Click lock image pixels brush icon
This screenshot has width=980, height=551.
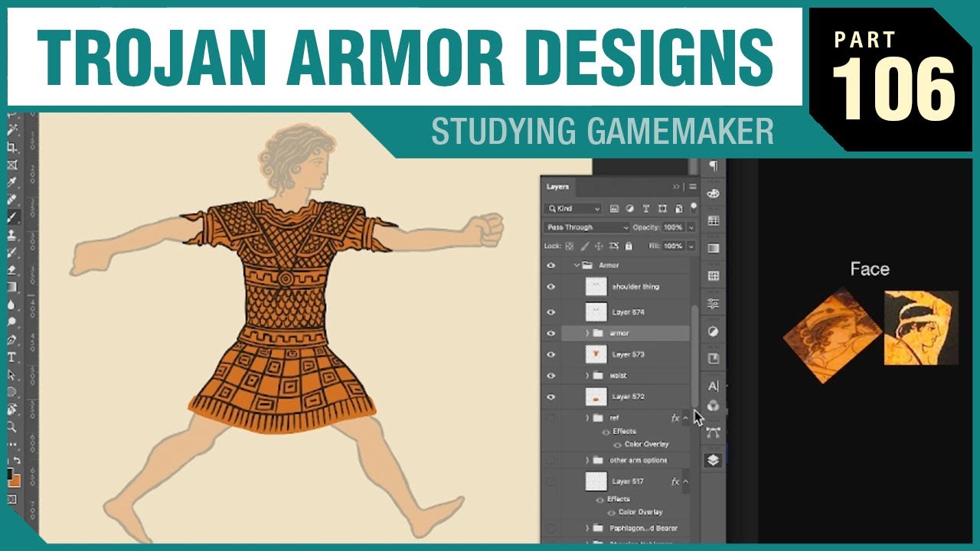[x=584, y=246]
